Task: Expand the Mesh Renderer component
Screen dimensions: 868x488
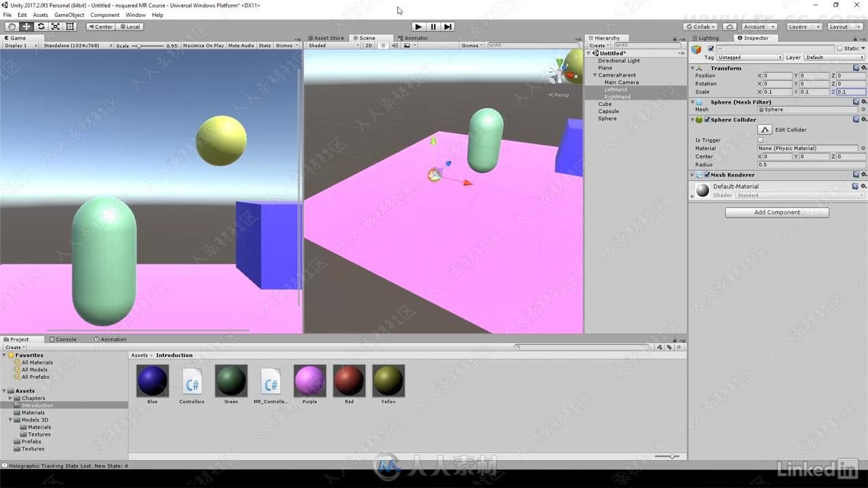Action: [x=692, y=175]
